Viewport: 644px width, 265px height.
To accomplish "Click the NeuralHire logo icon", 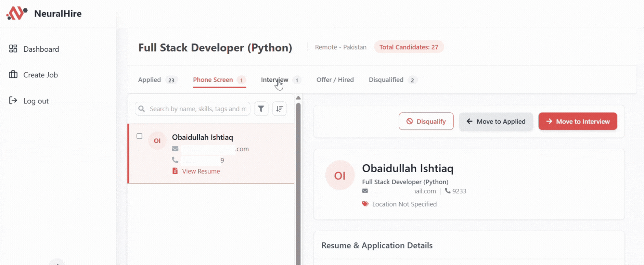I will pyautogui.click(x=16, y=13).
